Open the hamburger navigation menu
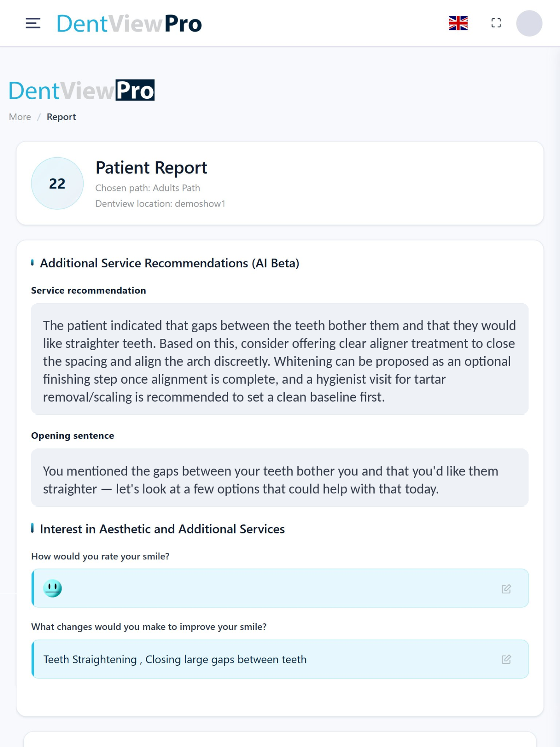Screen dimensions: 560x747 tap(33, 23)
